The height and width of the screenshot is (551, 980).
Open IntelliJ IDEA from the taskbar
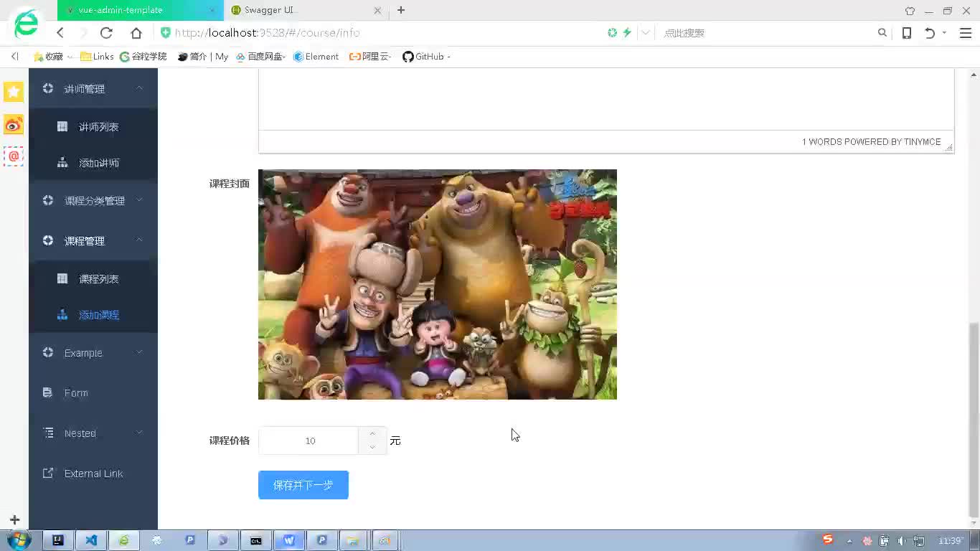click(58, 541)
